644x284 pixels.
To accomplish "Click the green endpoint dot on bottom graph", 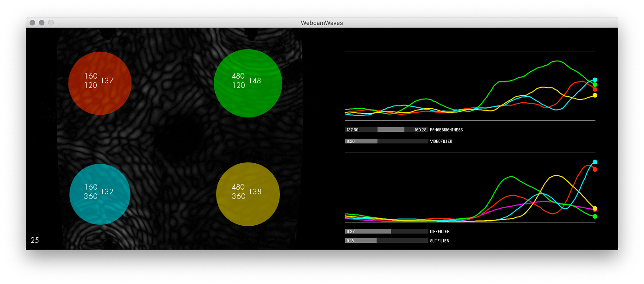I will [595, 217].
